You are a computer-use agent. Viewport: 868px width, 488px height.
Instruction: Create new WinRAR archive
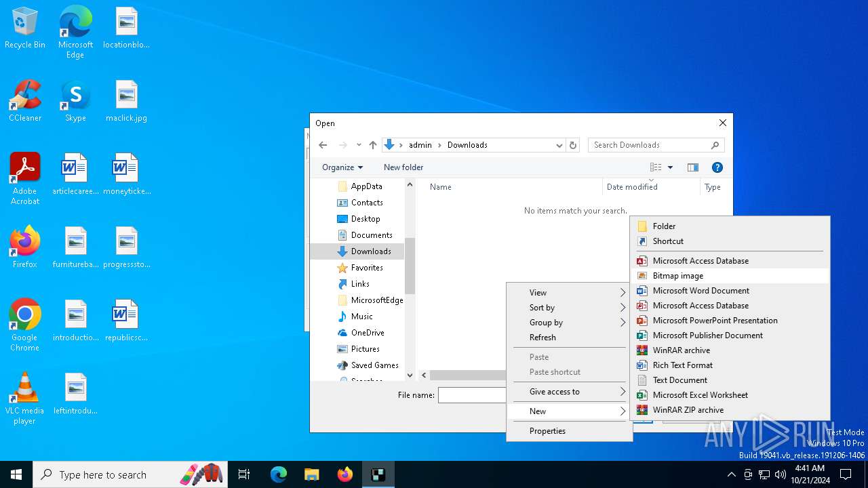point(730,350)
